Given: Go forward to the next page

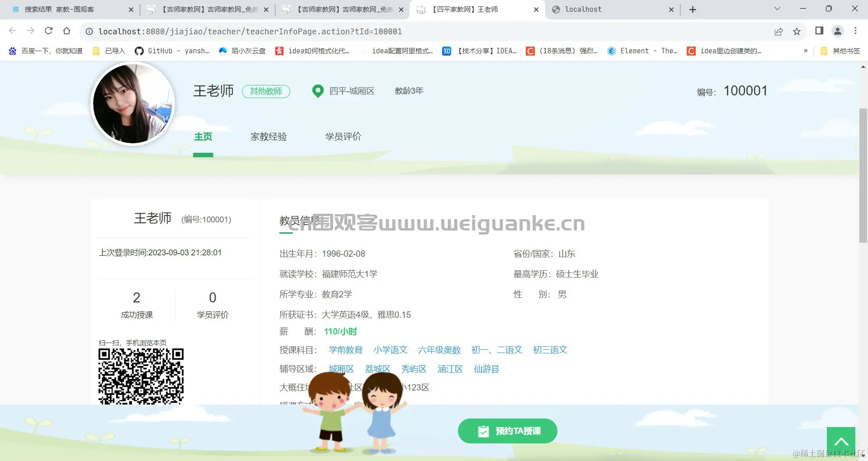Looking at the screenshot, I should pyautogui.click(x=30, y=31).
